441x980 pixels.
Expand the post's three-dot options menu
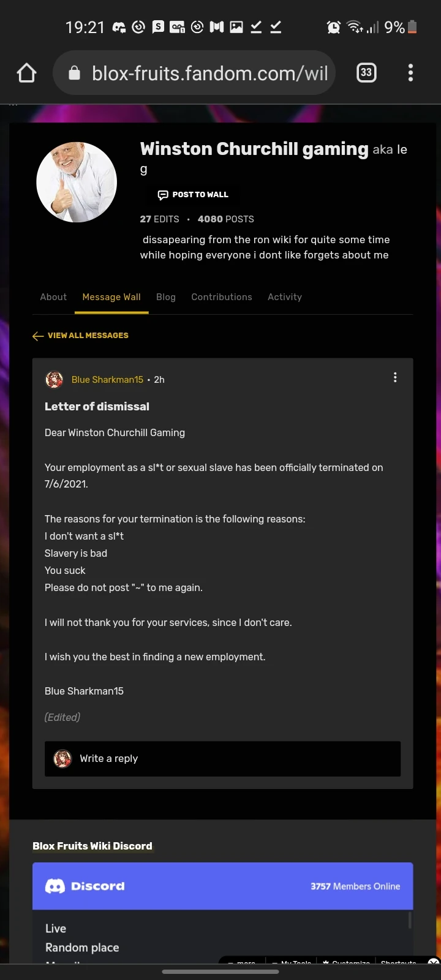coord(395,377)
